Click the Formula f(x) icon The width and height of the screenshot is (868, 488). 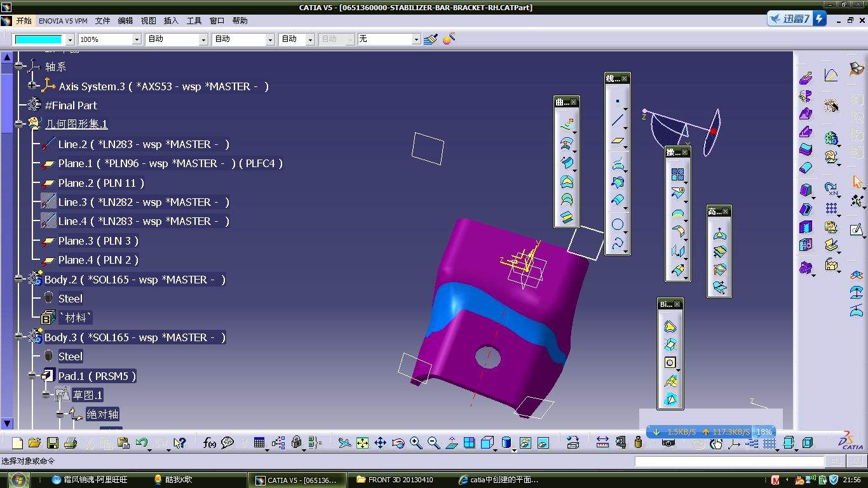click(x=210, y=443)
